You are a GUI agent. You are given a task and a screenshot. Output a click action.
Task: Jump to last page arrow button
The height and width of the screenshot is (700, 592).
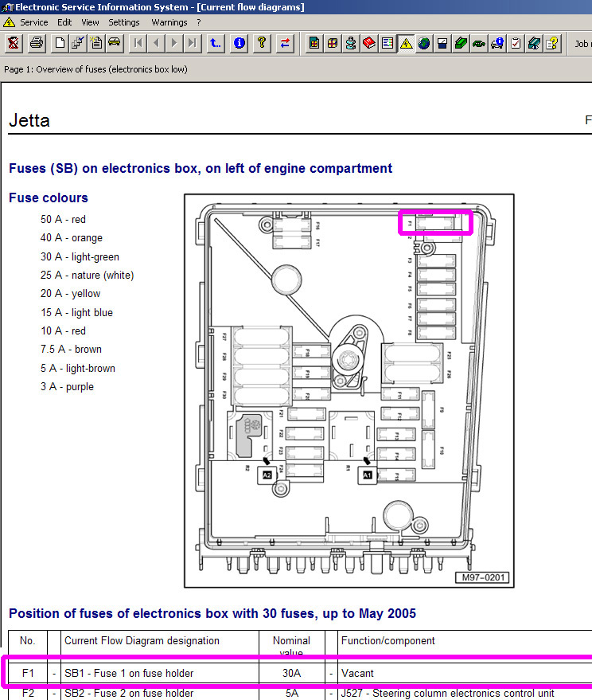[193, 43]
